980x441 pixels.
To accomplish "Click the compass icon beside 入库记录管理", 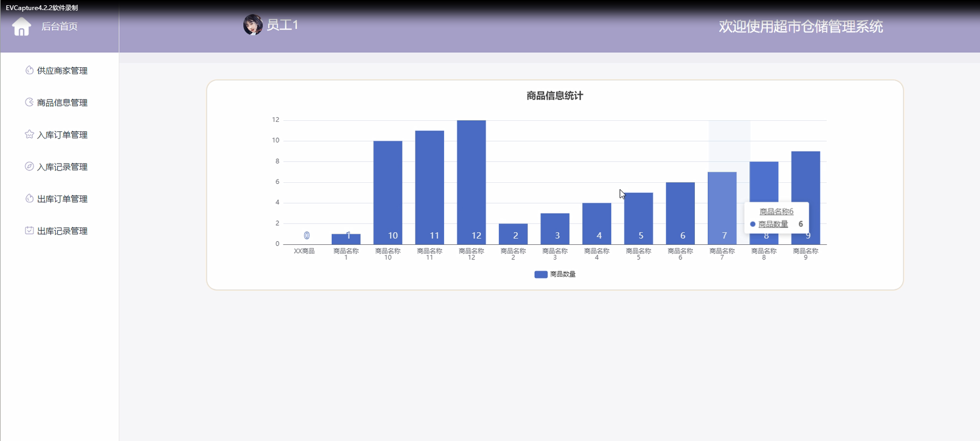I will pyautogui.click(x=29, y=166).
